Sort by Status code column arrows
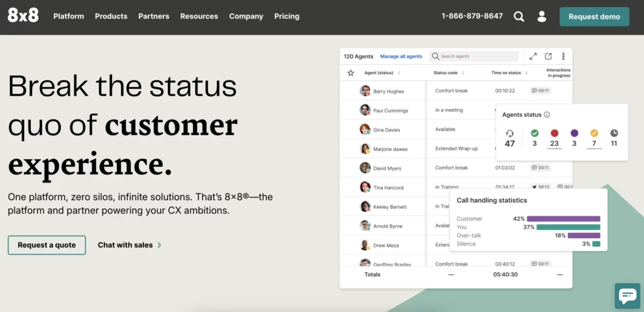The width and height of the screenshot is (644, 312). tap(463, 73)
